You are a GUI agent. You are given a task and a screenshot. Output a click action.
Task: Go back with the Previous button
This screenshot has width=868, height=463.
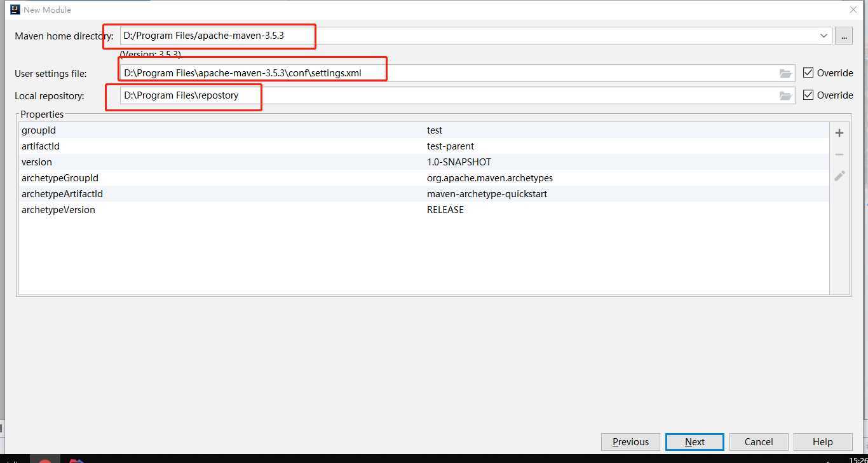pos(630,442)
